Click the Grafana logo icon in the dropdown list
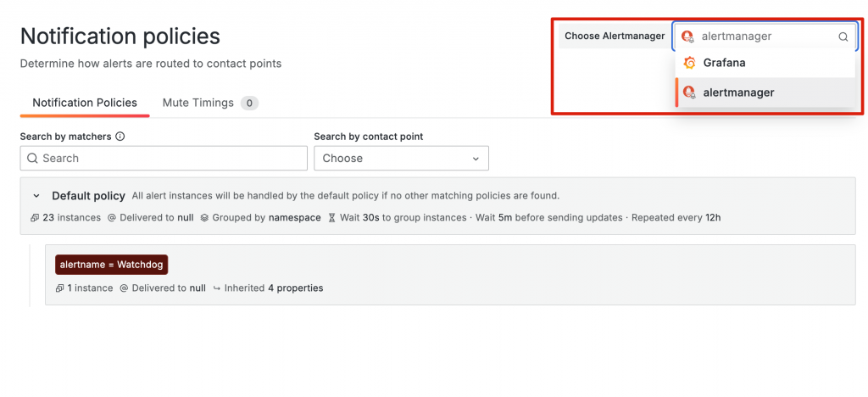The image size is (868, 397). [690, 63]
